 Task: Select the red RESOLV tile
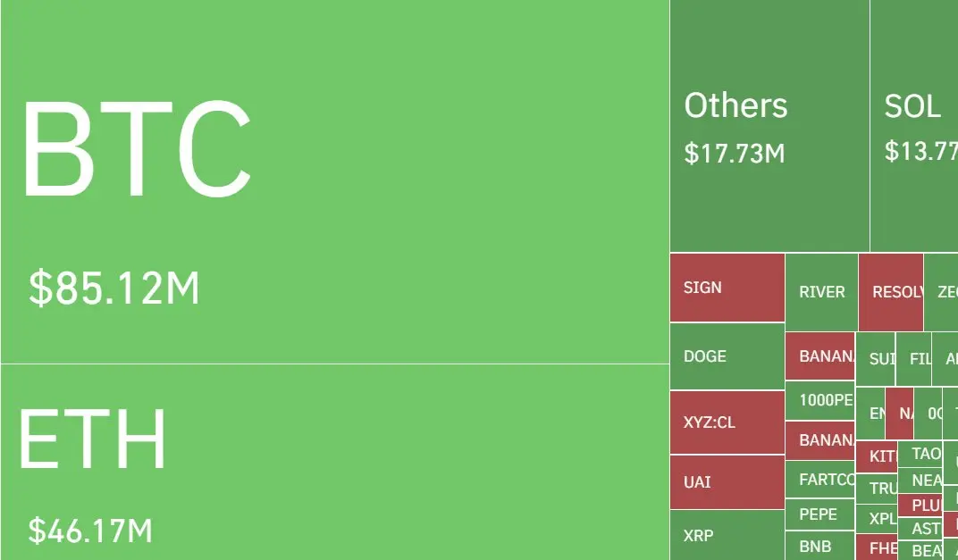tap(891, 292)
